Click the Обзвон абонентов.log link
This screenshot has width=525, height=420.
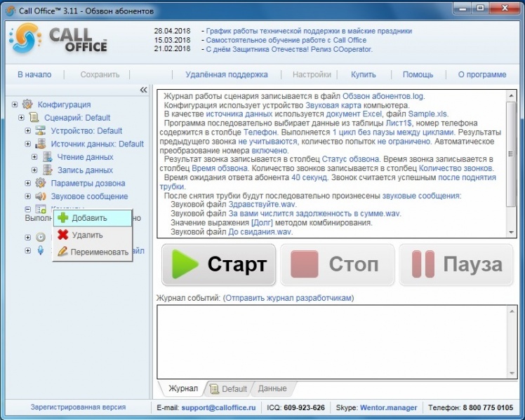click(383, 96)
